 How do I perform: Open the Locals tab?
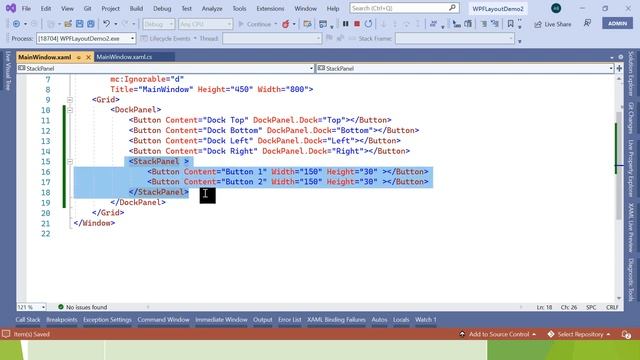pyautogui.click(x=401, y=320)
